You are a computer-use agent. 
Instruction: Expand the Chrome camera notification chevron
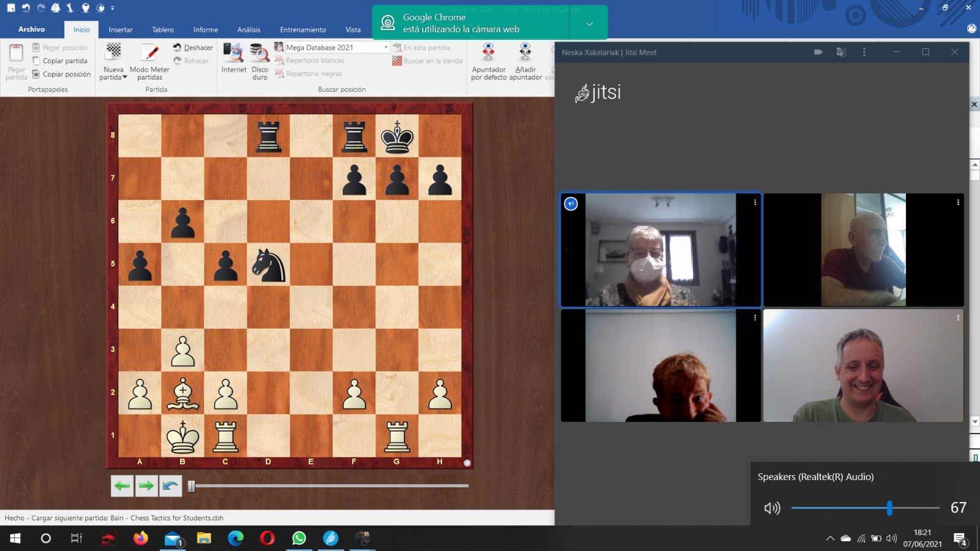(589, 24)
